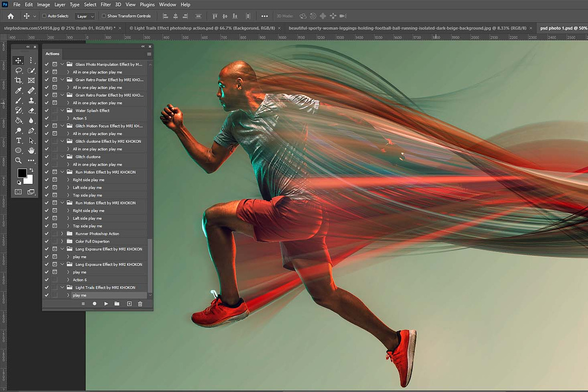Play the selected action using the play icon
Image resolution: width=588 pixels, height=392 pixels.
tap(106, 304)
